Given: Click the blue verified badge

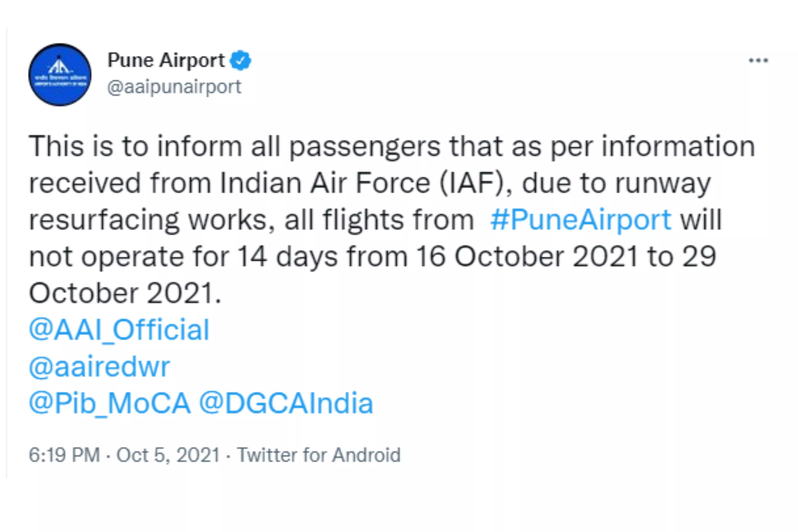Looking at the screenshot, I should (241, 60).
